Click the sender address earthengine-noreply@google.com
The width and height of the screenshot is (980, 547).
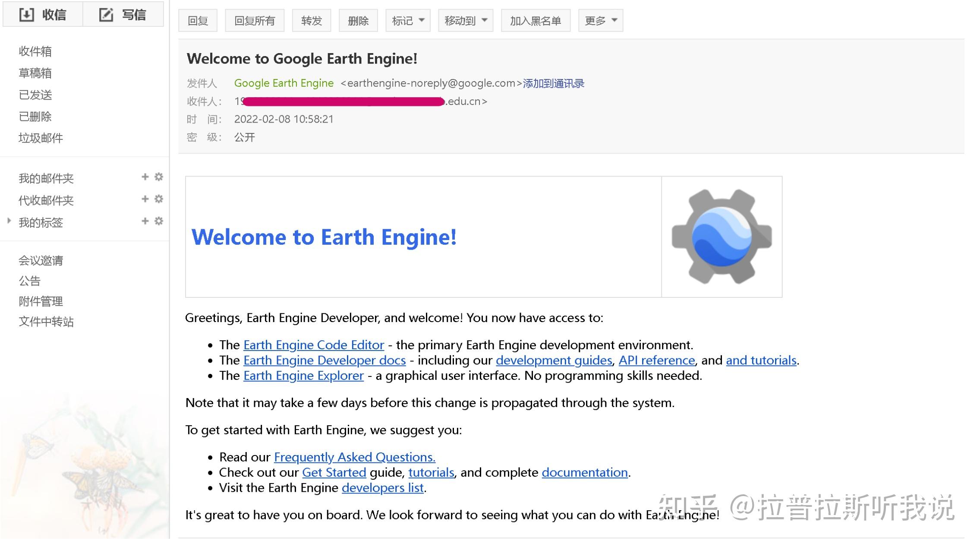431,83
